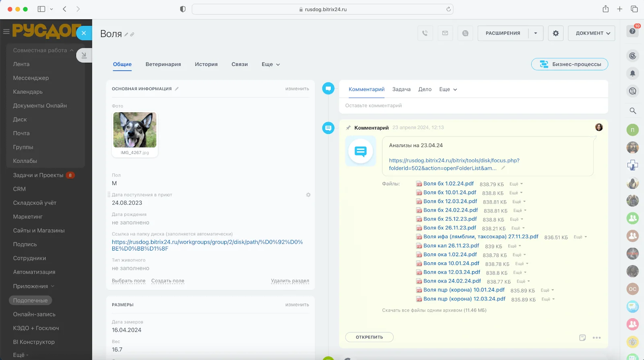Click the phone call icon in header
Screen dimensions: 644x360
tap(425, 33)
